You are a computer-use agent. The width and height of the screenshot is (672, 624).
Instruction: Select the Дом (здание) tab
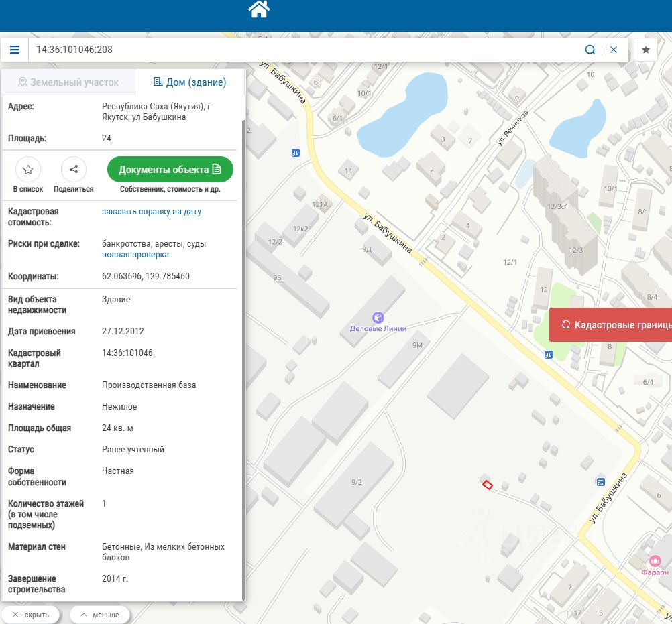point(190,82)
